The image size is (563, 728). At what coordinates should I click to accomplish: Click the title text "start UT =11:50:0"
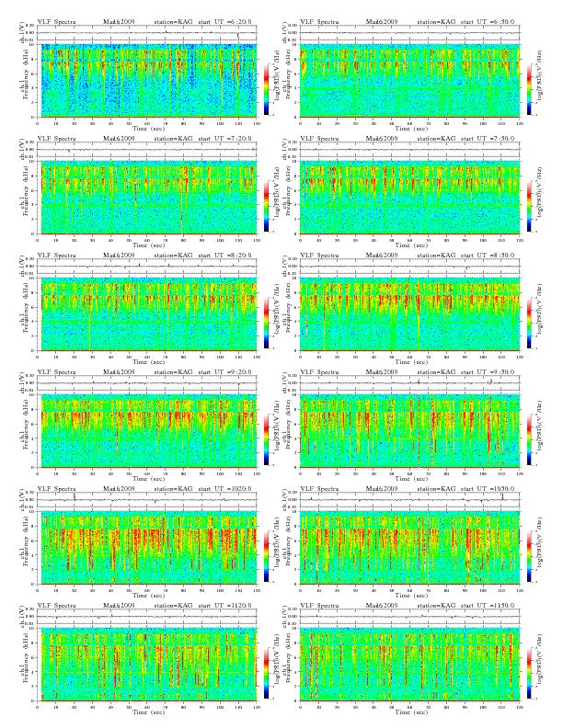click(488, 606)
